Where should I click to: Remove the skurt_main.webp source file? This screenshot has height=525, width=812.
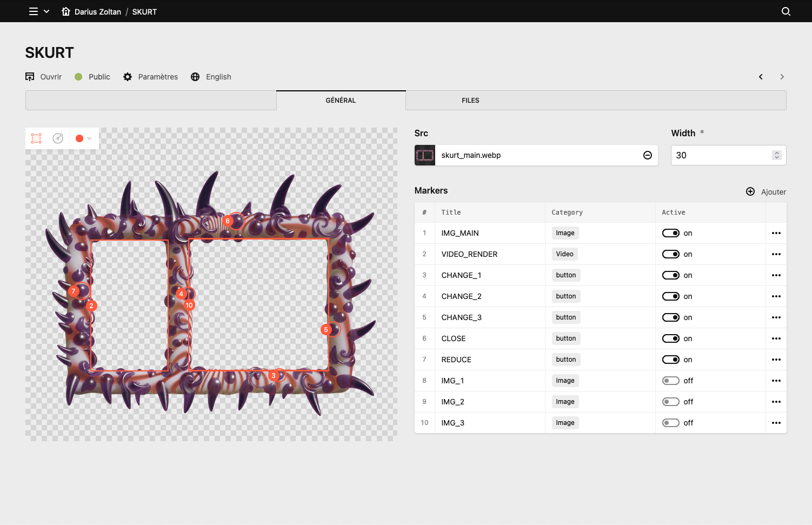tap(648, 155)
